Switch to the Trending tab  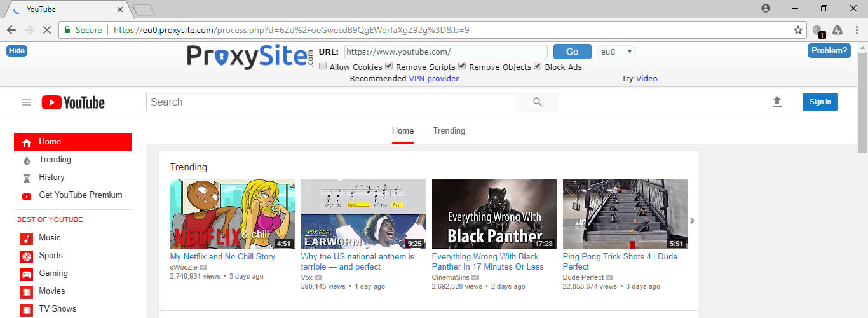click(449, 130)
